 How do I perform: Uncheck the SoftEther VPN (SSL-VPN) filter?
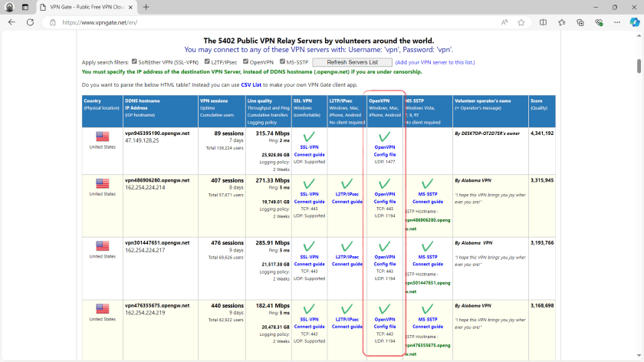coord(133,61)
